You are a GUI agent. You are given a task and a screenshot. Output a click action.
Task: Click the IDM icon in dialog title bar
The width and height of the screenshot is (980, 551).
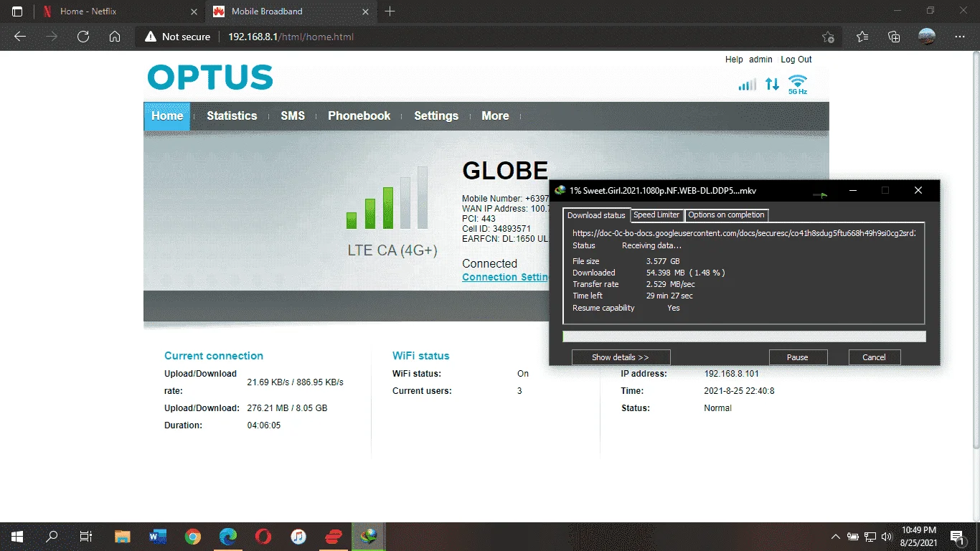560,191
